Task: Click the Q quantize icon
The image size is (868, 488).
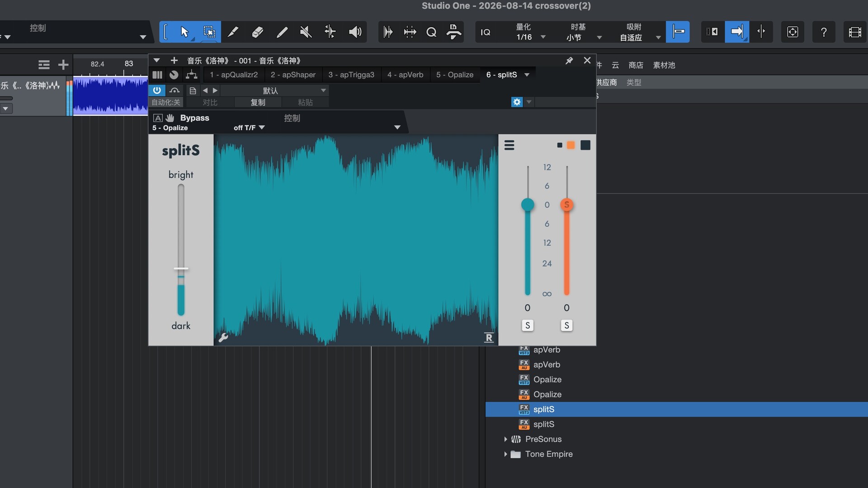Action: click(431, 32)
